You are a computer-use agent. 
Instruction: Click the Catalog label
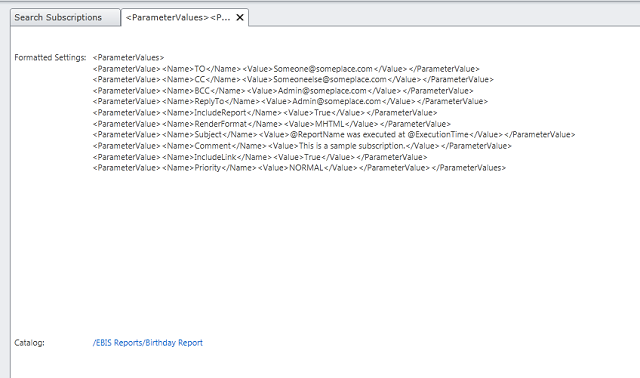click(x=29, y=343)
